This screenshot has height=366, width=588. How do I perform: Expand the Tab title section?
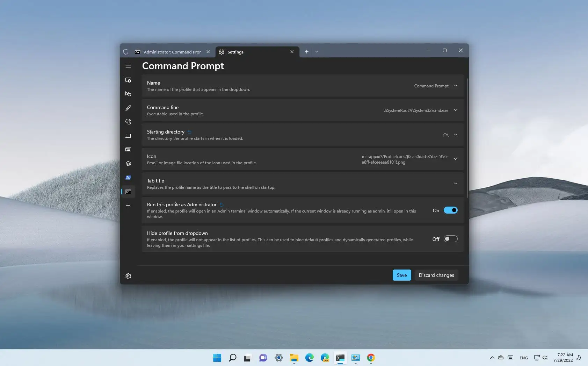tap(456, 183)
